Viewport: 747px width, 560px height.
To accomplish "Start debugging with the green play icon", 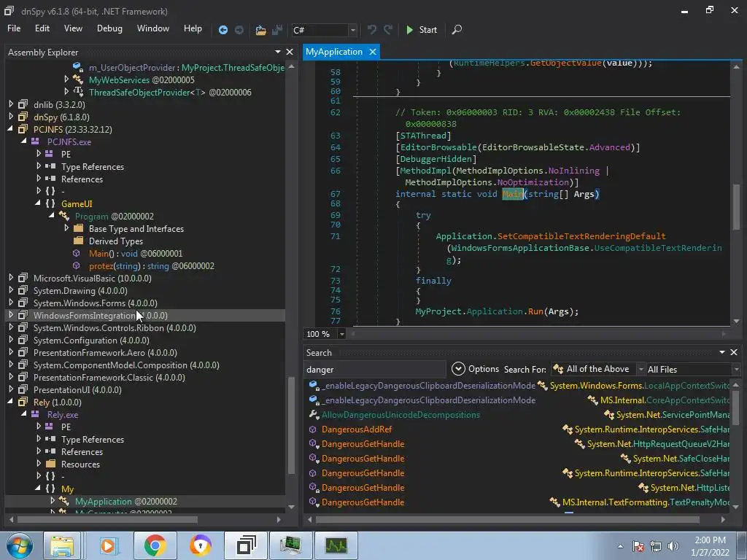I will coord(409,29).
